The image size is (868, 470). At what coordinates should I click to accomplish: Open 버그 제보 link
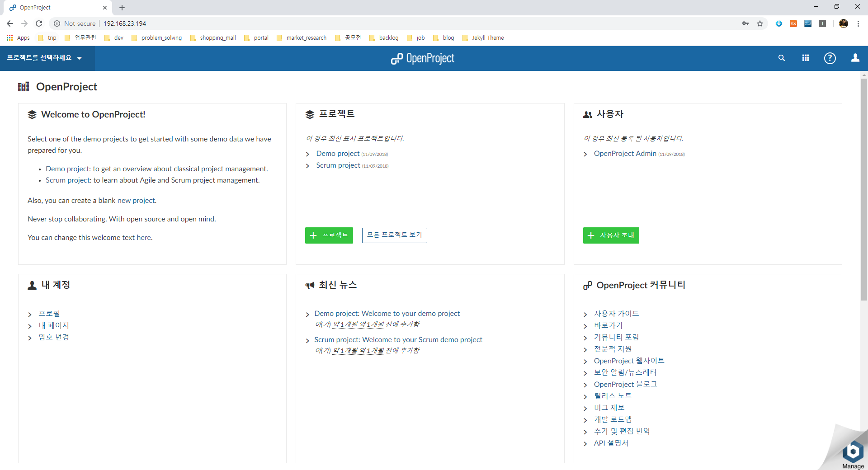pos(609,408)
